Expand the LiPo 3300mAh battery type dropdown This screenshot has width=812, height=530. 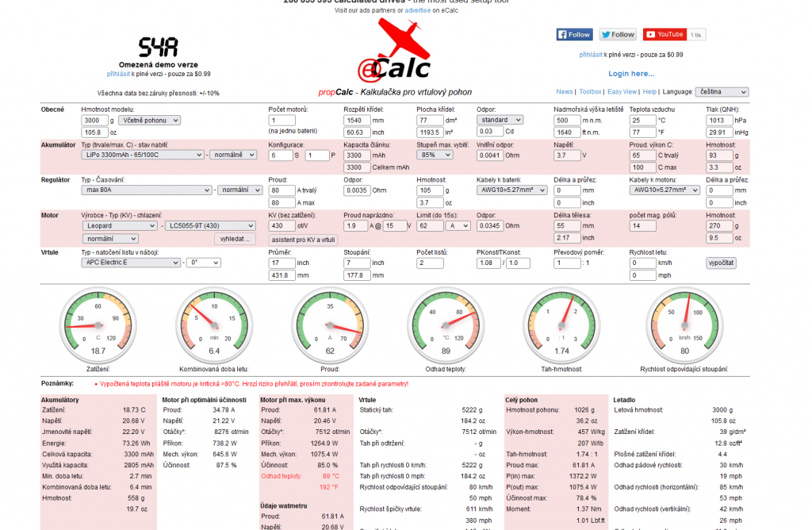tap(143, 156)
